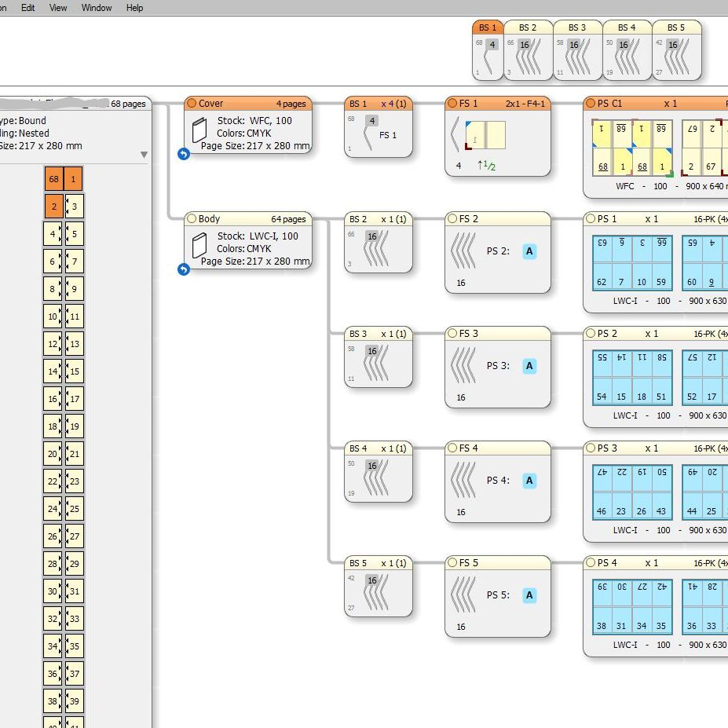Viewport: 728px width, 728px height.
Task: Click the PS 2 x 1 header
Action: (x=655, y=333)
